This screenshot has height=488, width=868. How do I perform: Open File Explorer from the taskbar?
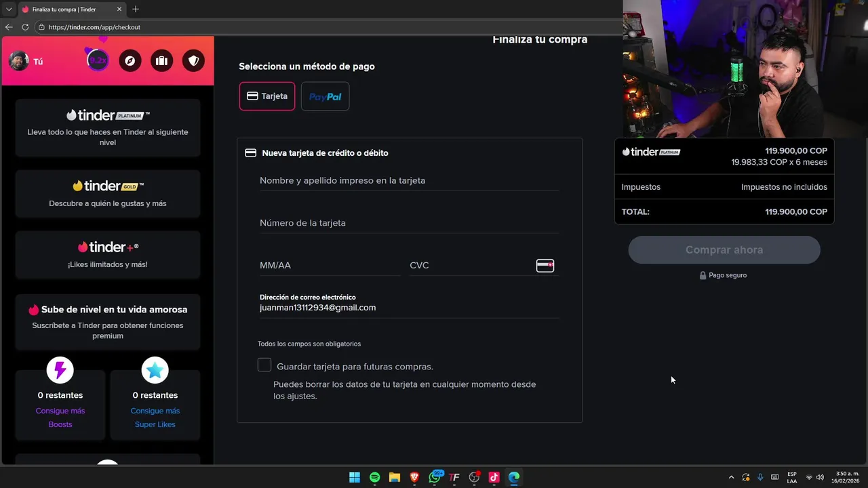tap(395, 477)
